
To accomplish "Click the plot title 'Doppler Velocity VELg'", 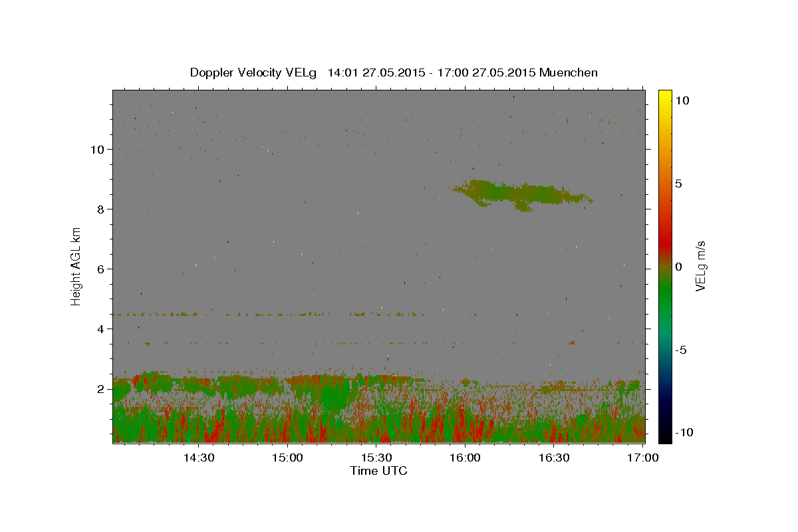I will 253,72.
